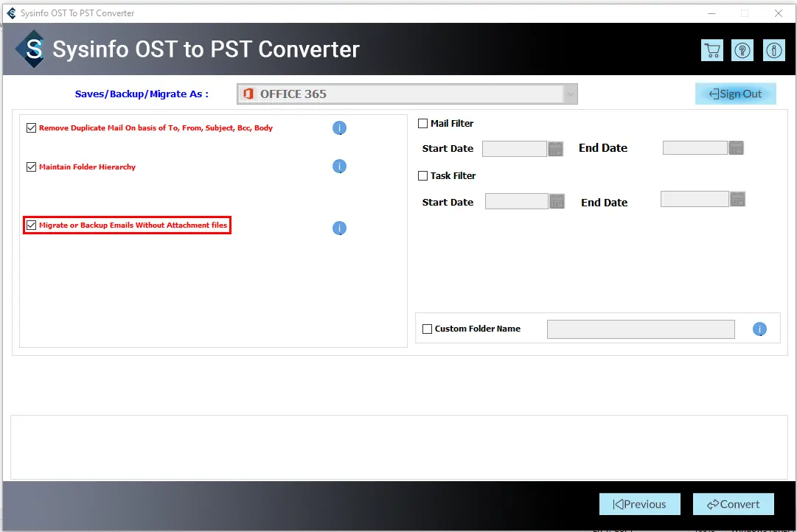Toggle Migrate Emails Without Attachment files checkbox

[x=32, y=225]
